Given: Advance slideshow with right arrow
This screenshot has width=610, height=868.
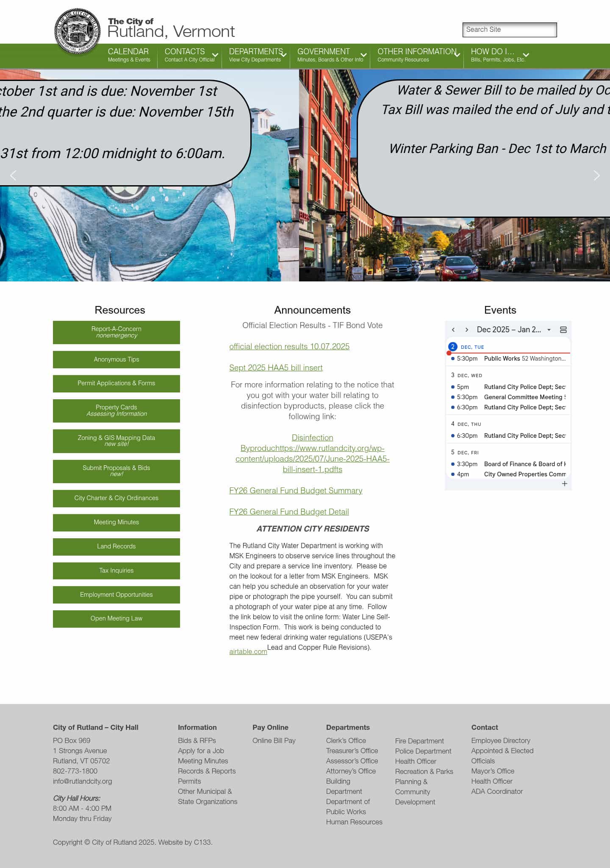Looking at the screenshot, I should [x=596, y=175].
